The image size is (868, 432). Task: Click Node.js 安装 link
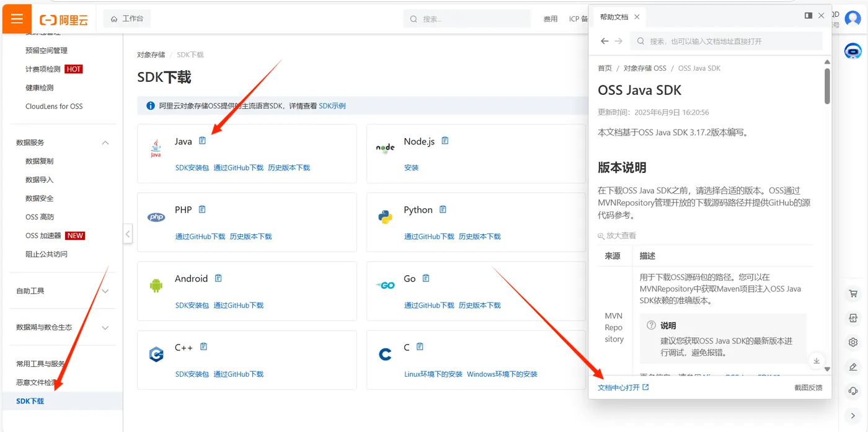412,167
